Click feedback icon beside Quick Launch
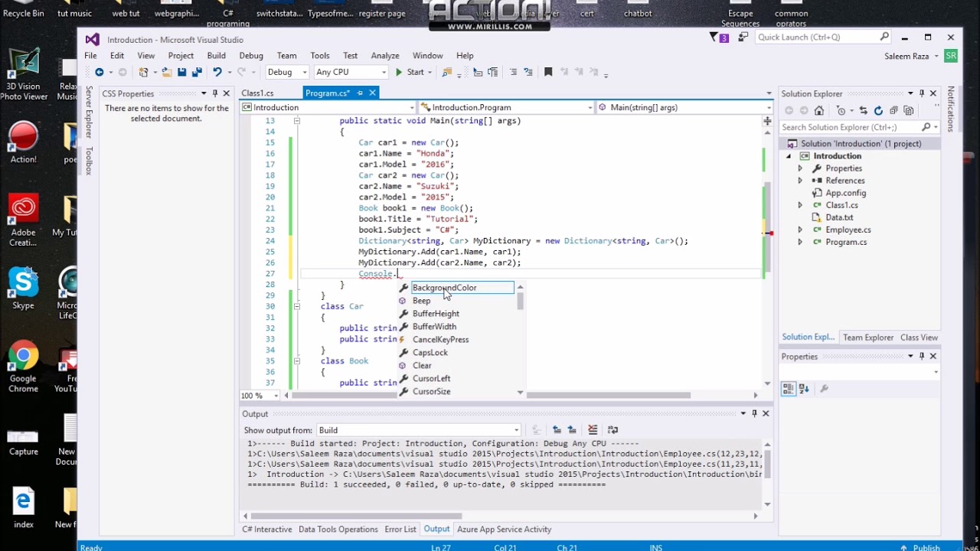Viewport: 980px width, 551px height. point(743,37)
